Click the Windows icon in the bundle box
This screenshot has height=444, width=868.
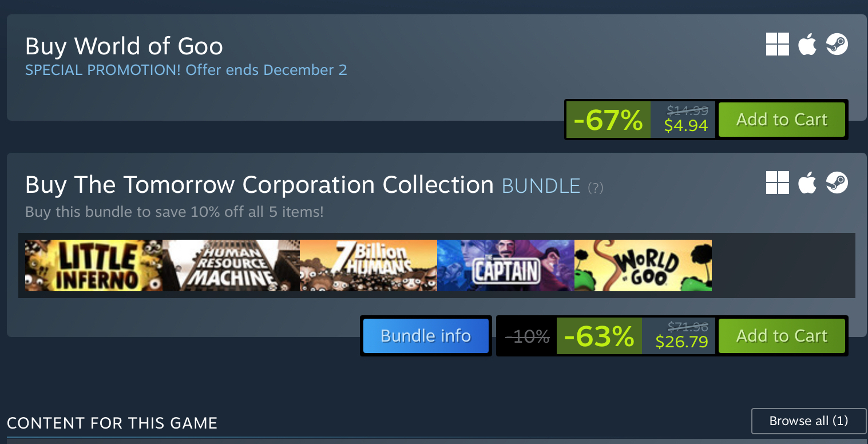(x=777, y=183)
